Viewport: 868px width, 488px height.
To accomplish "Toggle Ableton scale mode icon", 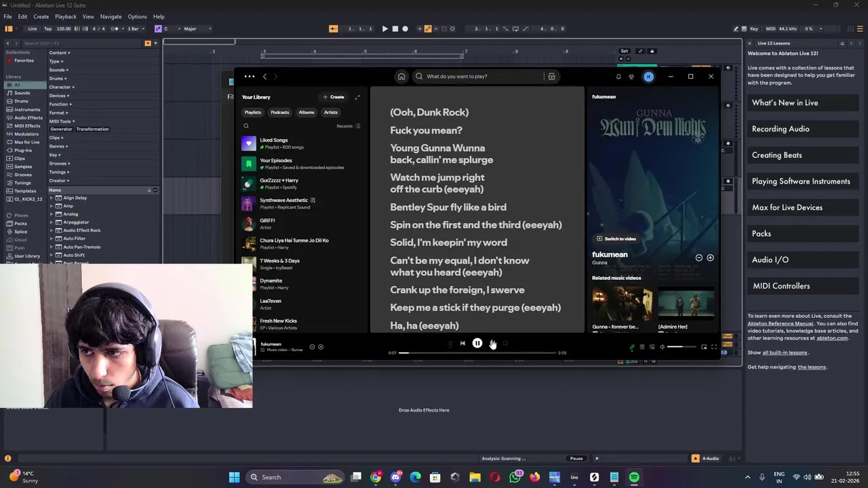I will 158,28.
